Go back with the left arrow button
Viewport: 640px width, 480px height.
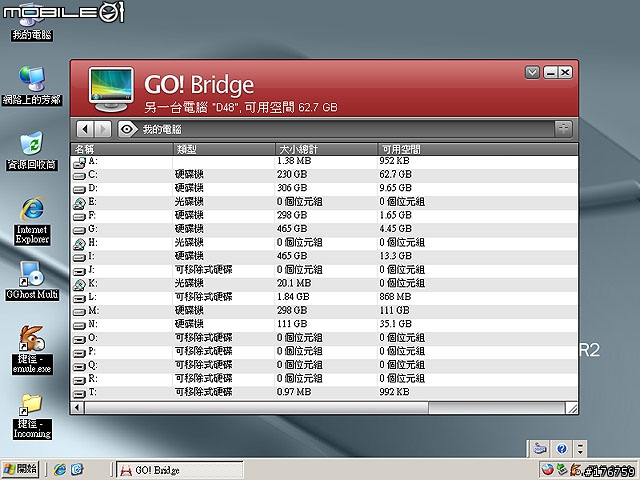click(85, 130)
